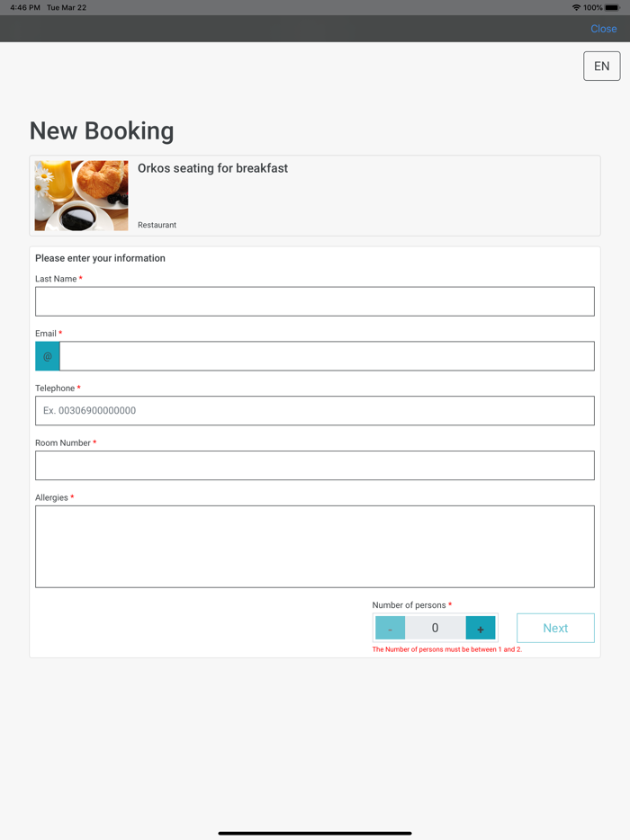
Task: Select the number of persons value box
Action: point(435,629)
